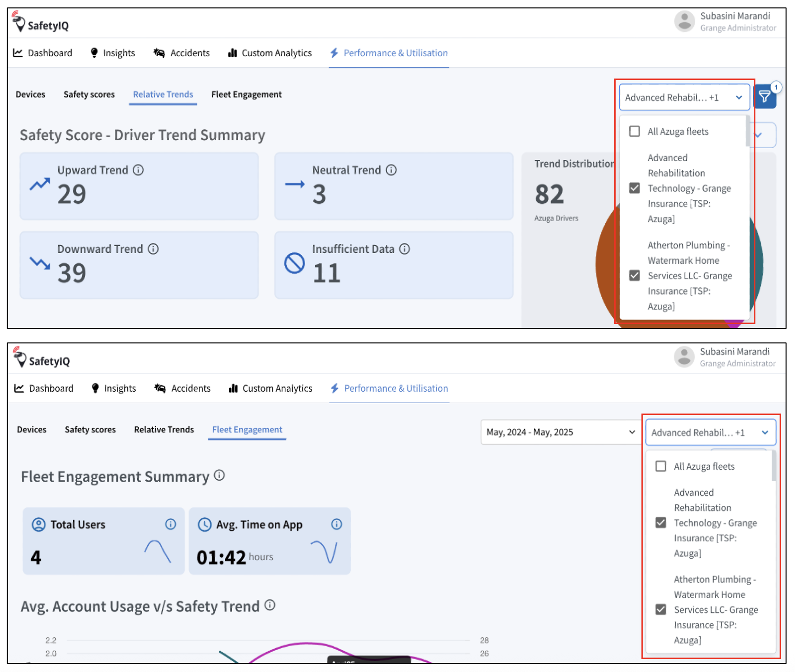Click Avg. Time on App sparkline chart
The height and width of the screenshot is (672, 795).
coord(324,552)
